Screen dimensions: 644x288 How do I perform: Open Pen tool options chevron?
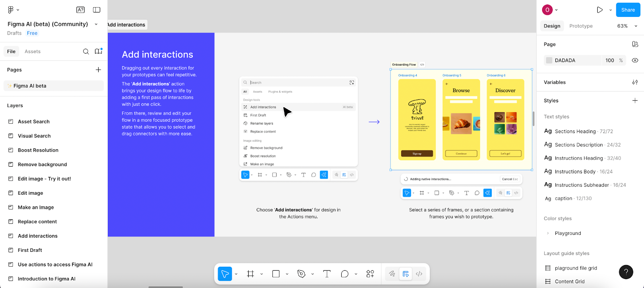point(312,274)
